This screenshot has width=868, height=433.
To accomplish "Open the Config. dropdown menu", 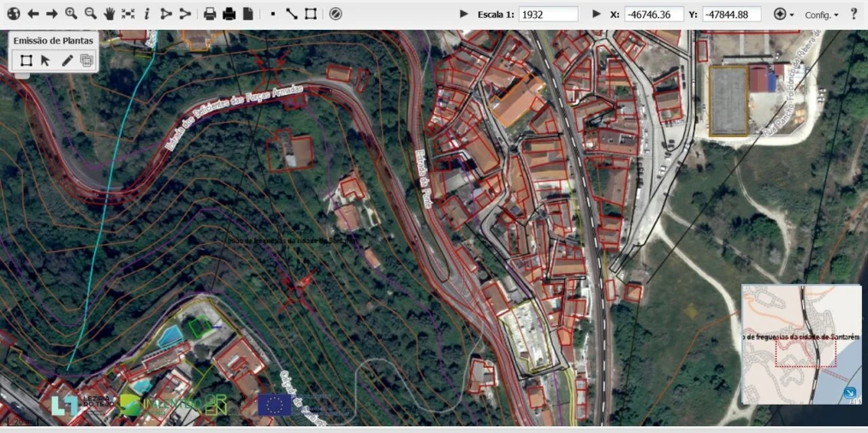I will coord(822,15).
